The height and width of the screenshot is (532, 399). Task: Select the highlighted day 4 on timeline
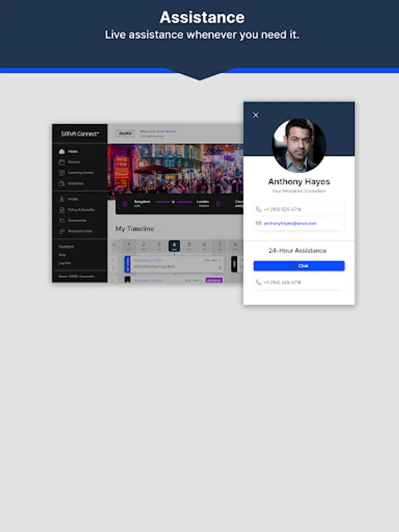pos(174,246)
